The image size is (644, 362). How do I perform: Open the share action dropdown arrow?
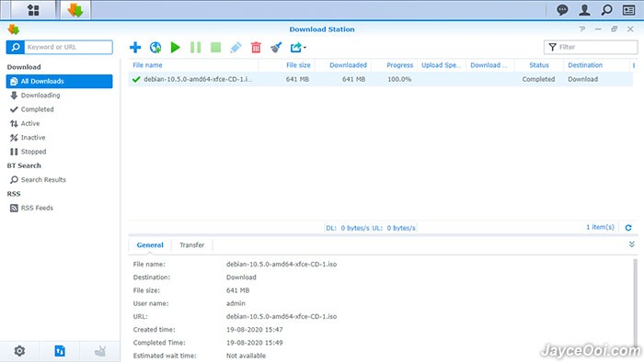click(305, 48)
